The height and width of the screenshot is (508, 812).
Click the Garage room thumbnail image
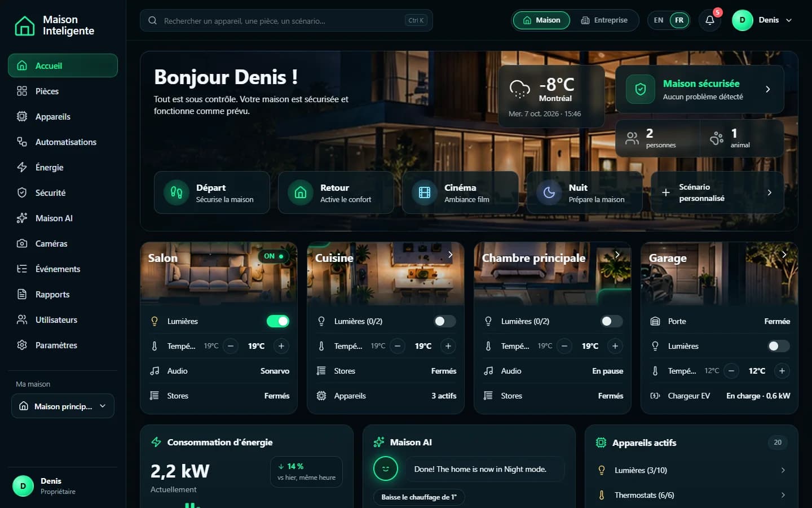point(720,274)
